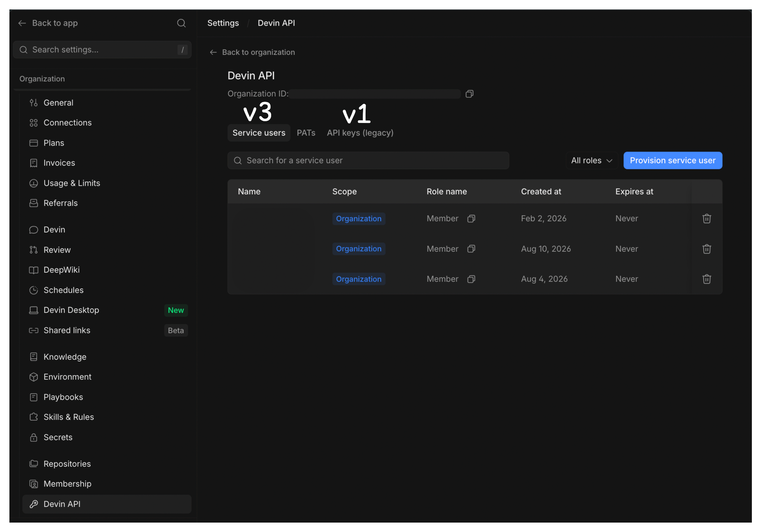This screenshot has width=761, height=532.
Task: Click the Devin API breadcrumb
Action: [x=276, y=23]
